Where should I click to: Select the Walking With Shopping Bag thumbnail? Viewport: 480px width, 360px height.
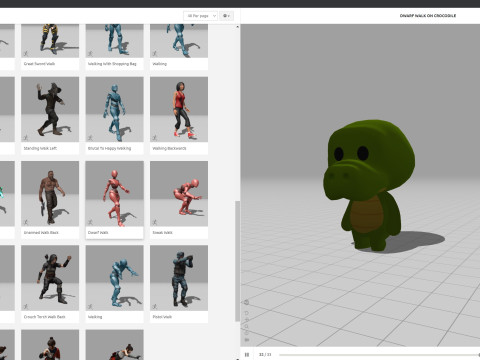pyautogui.click(x=114, y=41)
